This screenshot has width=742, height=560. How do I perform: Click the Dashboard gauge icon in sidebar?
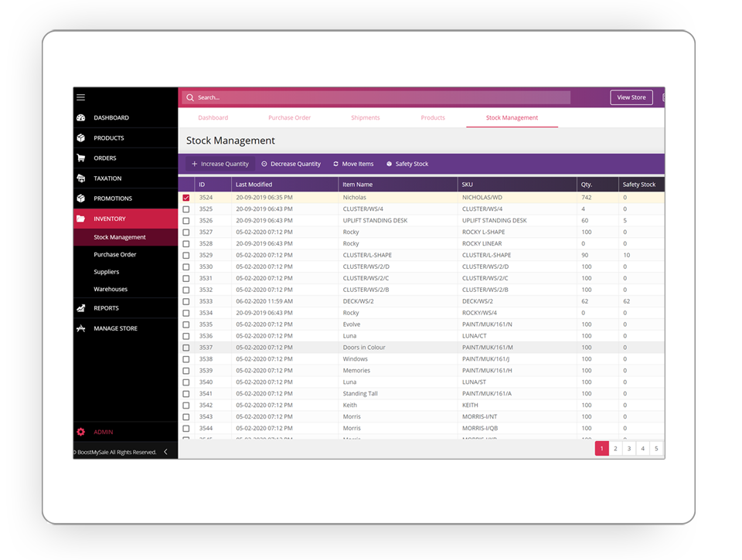tap(81, 117)
